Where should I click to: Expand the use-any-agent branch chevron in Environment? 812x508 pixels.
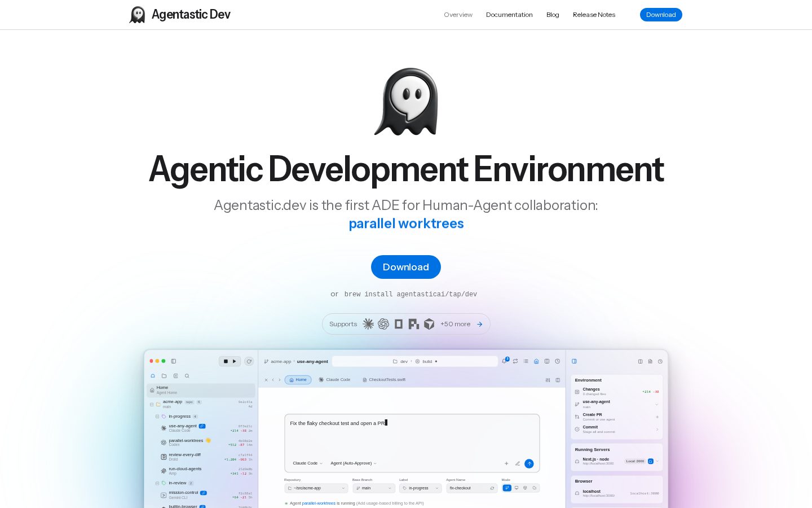(657, 404)
